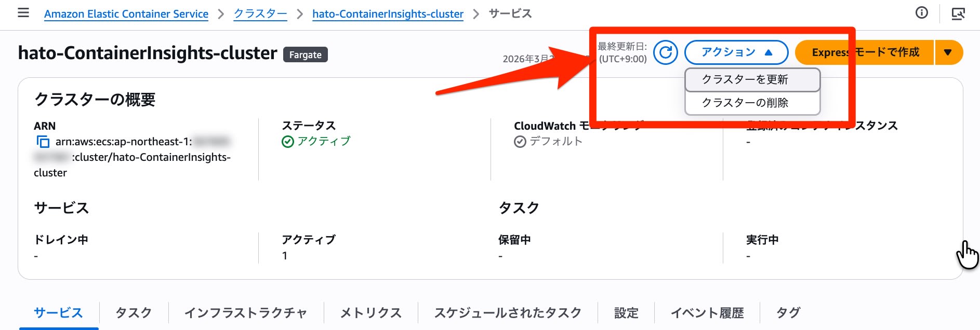Open the hato-ContainerInsights-cluster breadcrumb link

388,13
